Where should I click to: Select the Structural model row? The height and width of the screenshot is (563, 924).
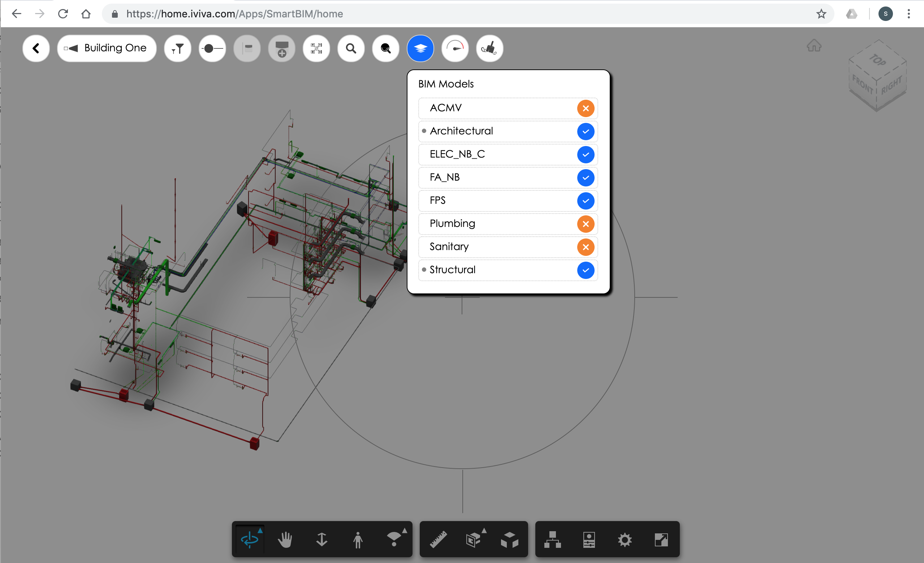coord(452,270)
